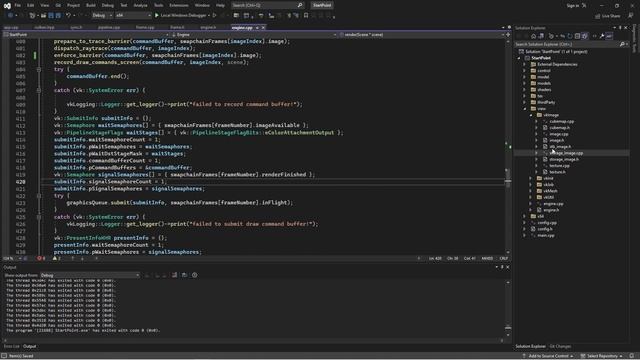Open the Show output from dropdown
Image resolution: width=640 pixels, height=360 pixels.
[90, 275]
